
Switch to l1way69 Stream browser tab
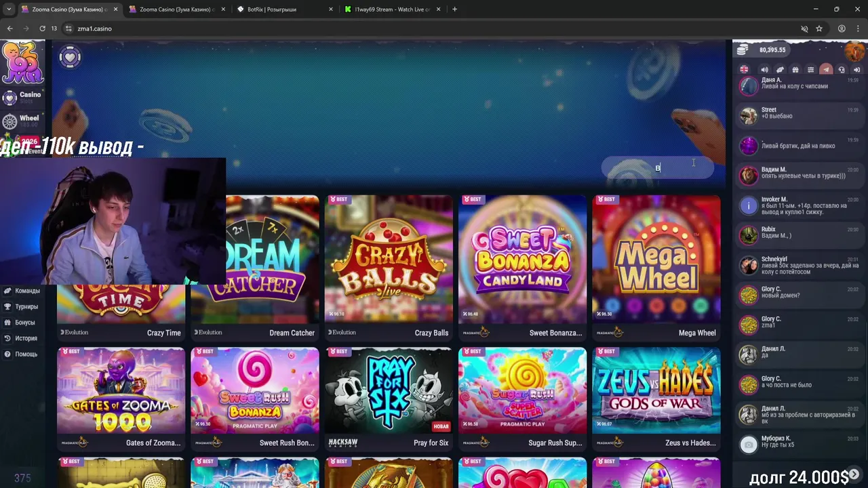[392, 9]
